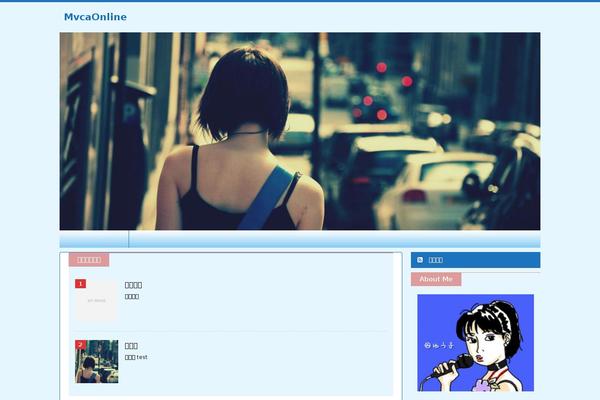Click the About Me heading label
600x400 pixels.
[x=436, y=279]
